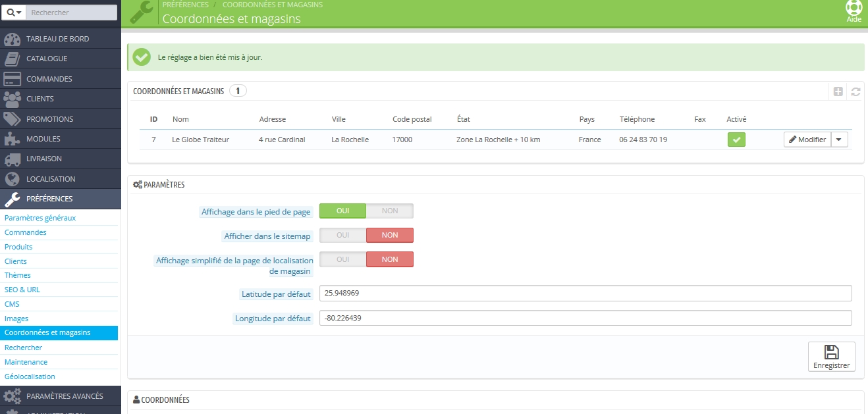Screen dimensions: 868x414
Task: Click the Préférences wrench sidebar icon
Action: click(x=13, y=199)
